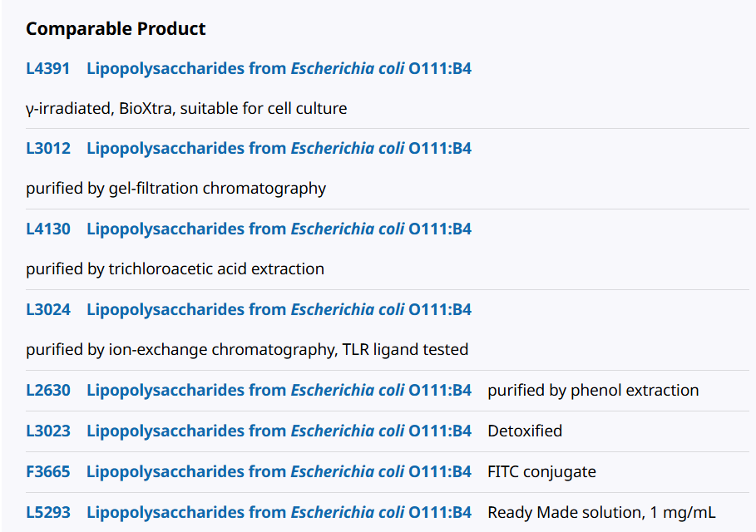Click the γ-irradiated, BioXtra description text
756x532 pixels.
click(x=186, y=108)
